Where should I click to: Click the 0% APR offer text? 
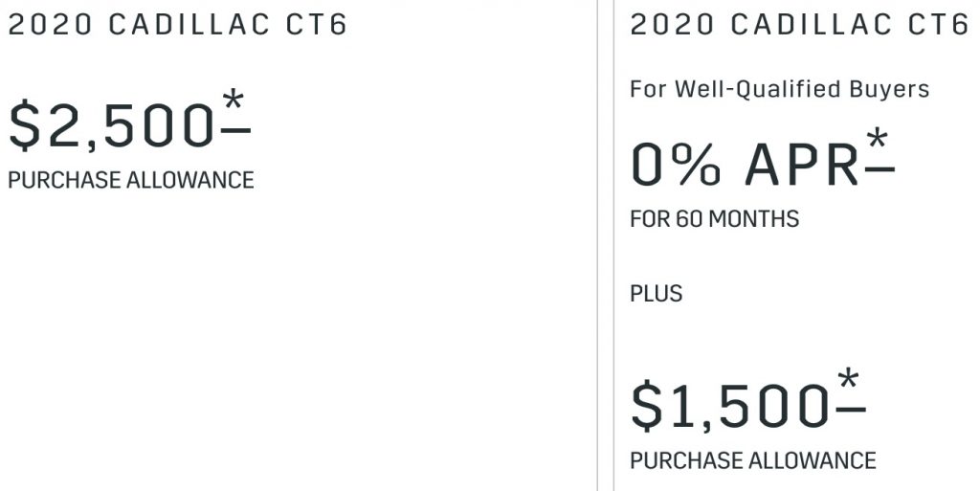pyautogui.click(x=745, y=165)
